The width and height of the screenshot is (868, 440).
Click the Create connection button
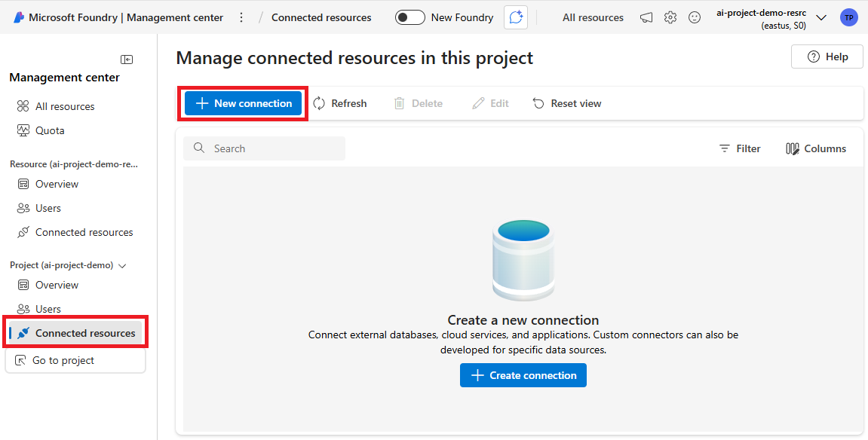(x=523, y=375)
